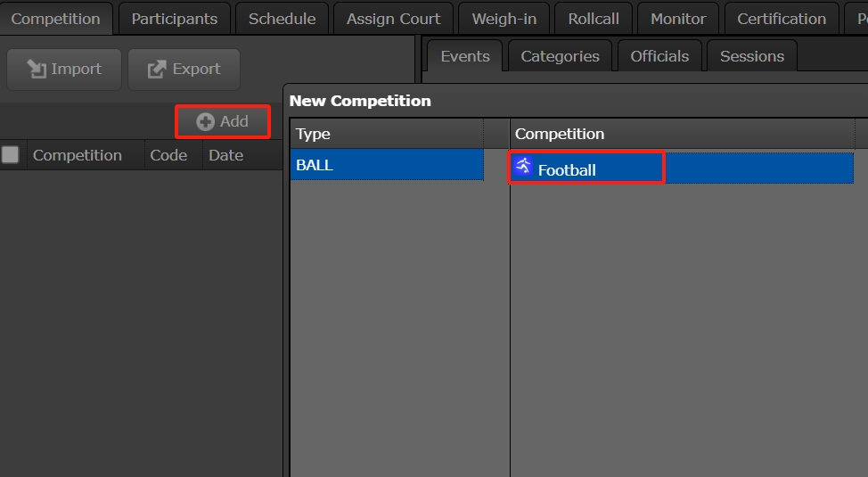The width and height of the screenshot is (868, 477).
Task: Click the Code column header
Action: pos(168,155)
